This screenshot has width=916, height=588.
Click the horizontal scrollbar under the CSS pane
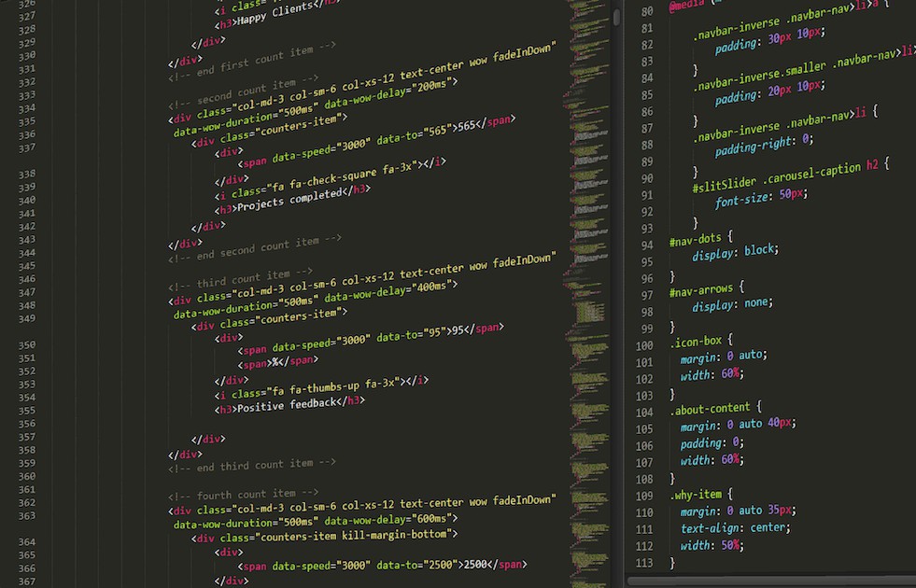(771, 581)
